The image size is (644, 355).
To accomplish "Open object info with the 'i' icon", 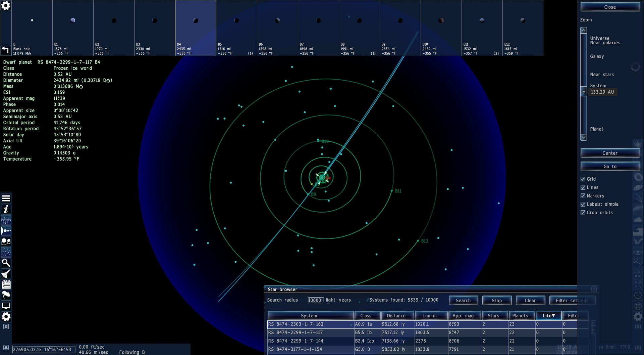I will pos(6,209).
